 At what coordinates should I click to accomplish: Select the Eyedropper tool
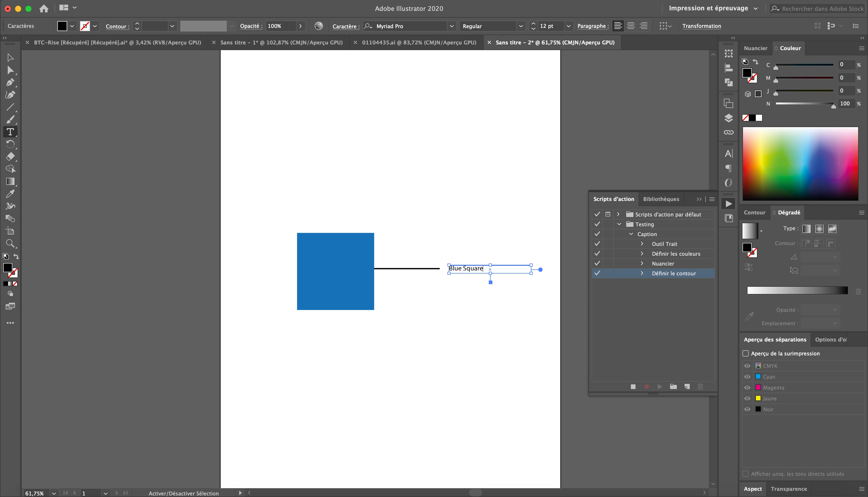click(10, 194)
